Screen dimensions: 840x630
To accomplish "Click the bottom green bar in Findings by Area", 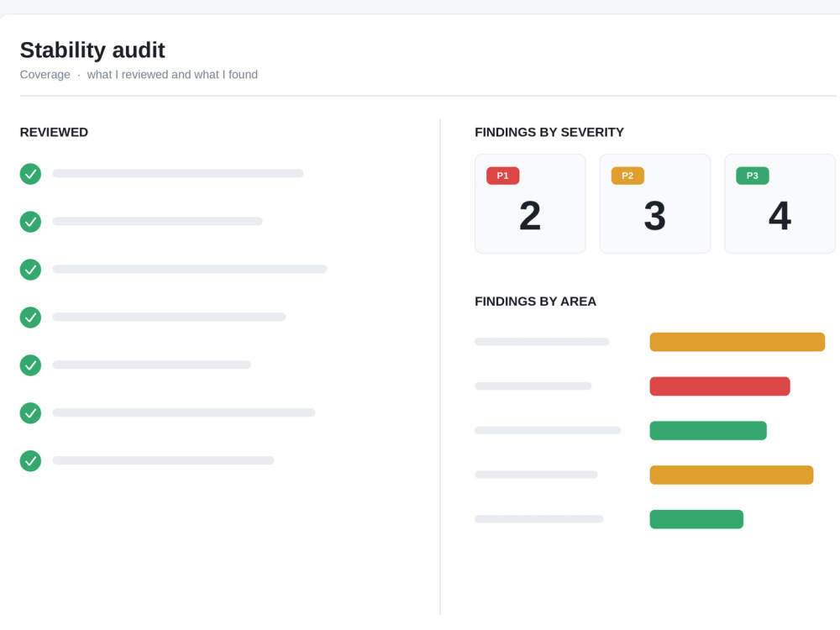I will click(696, 519).
